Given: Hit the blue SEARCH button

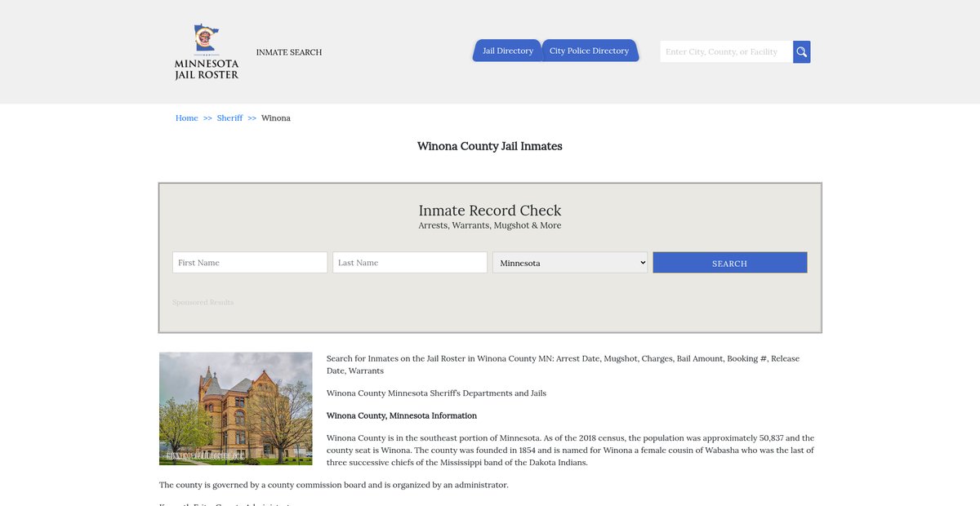Looking at the screenshot, I should click(x=729, y=263).
